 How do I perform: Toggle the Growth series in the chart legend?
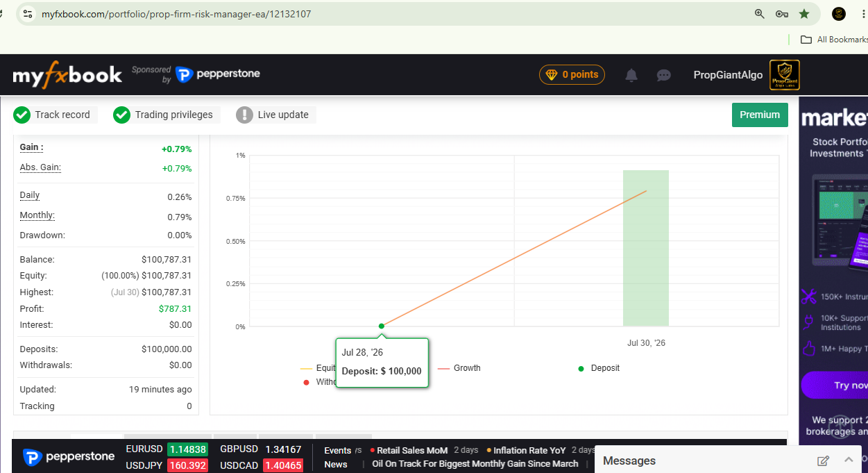click(459, 368)
